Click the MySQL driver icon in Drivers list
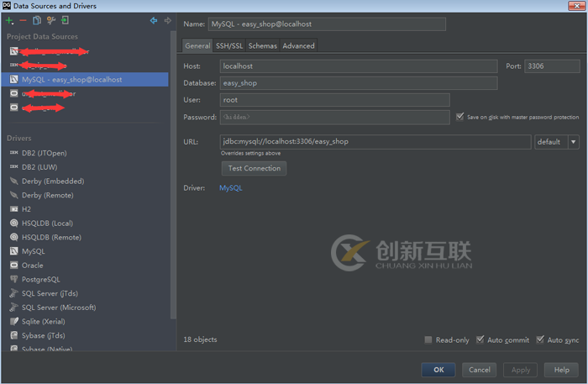 [x=14, y=251]
